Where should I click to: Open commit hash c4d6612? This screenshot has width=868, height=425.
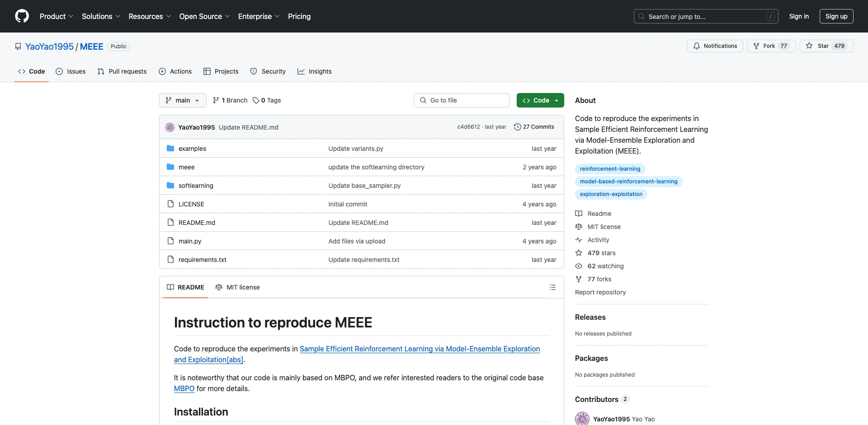468,127
